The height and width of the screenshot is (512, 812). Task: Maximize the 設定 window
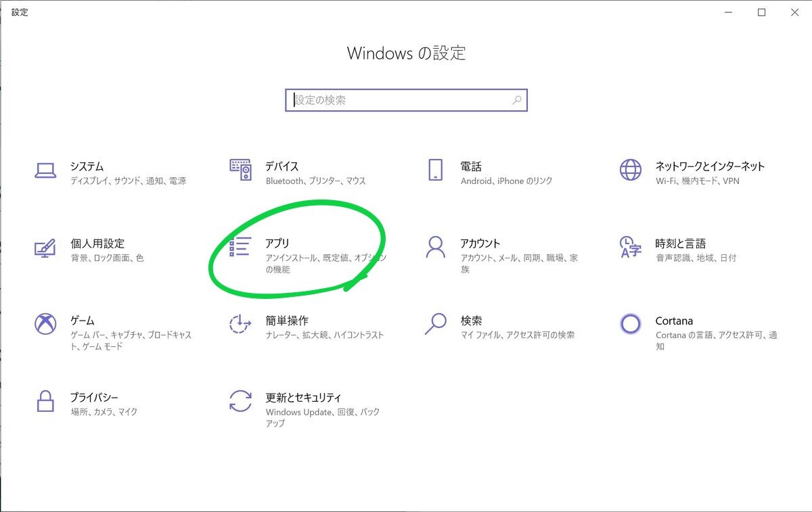761,12
